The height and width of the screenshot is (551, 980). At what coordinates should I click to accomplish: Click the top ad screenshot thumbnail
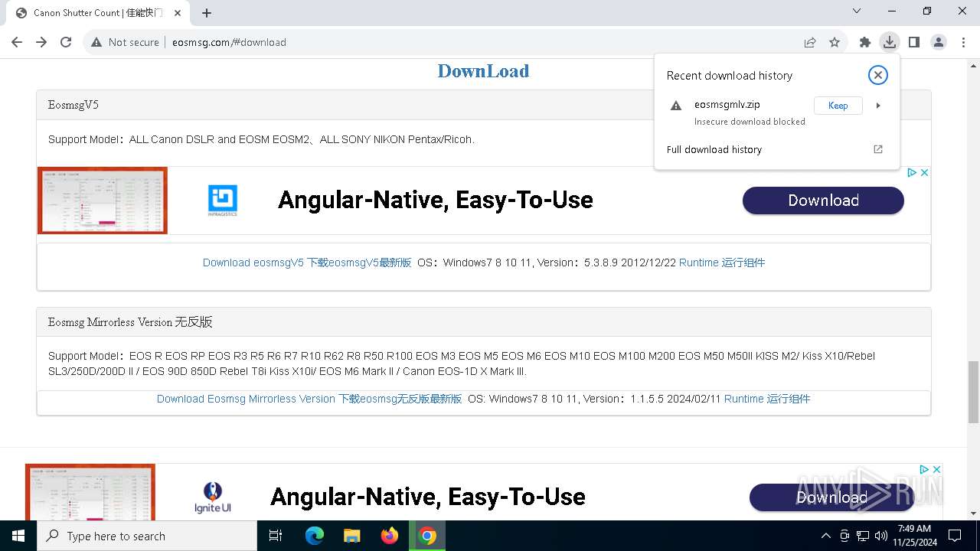click(103, 201)
